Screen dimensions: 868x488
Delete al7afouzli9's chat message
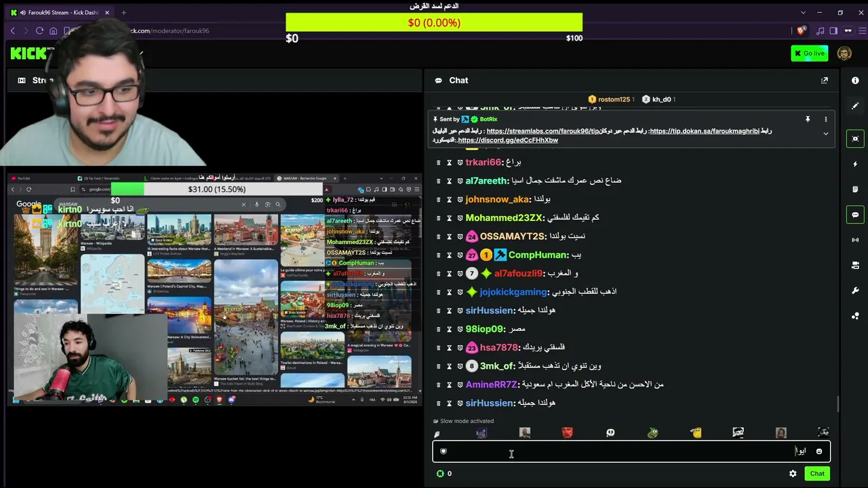point(438,274)
